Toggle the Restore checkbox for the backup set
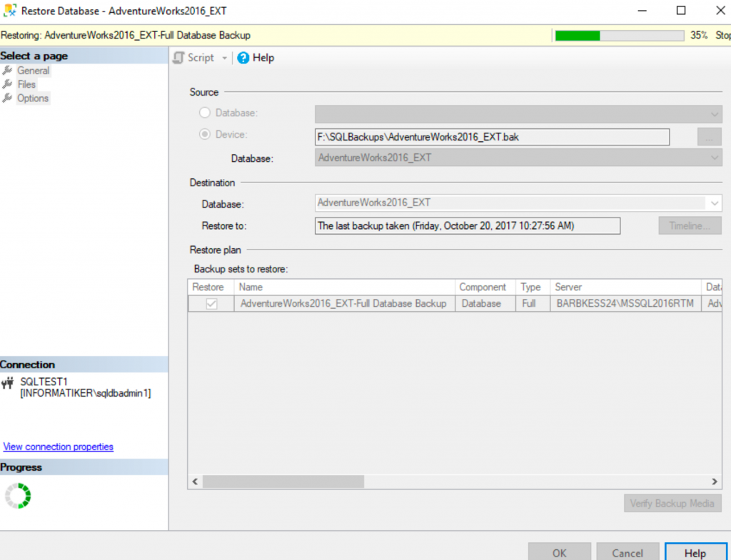731x560 pixels. (x=211, y=304)
